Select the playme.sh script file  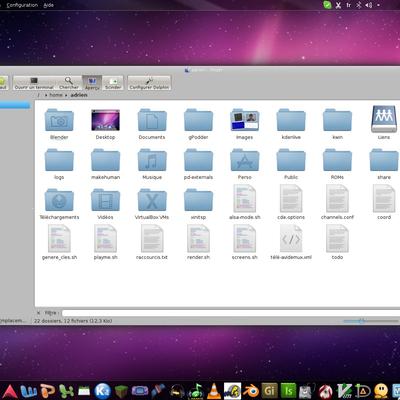click(x=105, y=242)
